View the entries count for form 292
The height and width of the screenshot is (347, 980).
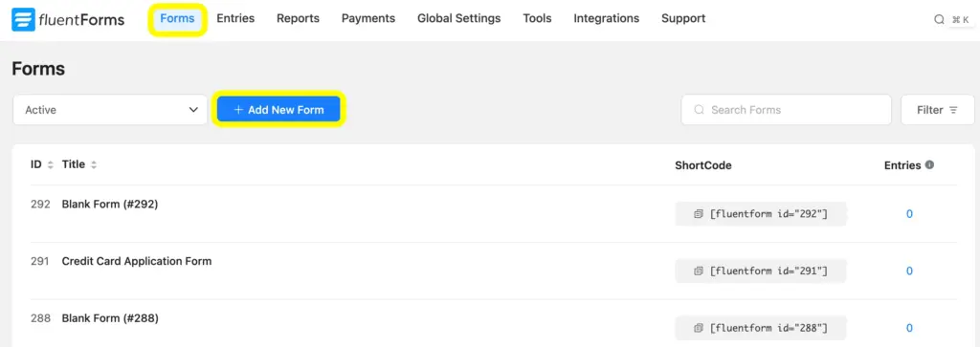point(909,214)
